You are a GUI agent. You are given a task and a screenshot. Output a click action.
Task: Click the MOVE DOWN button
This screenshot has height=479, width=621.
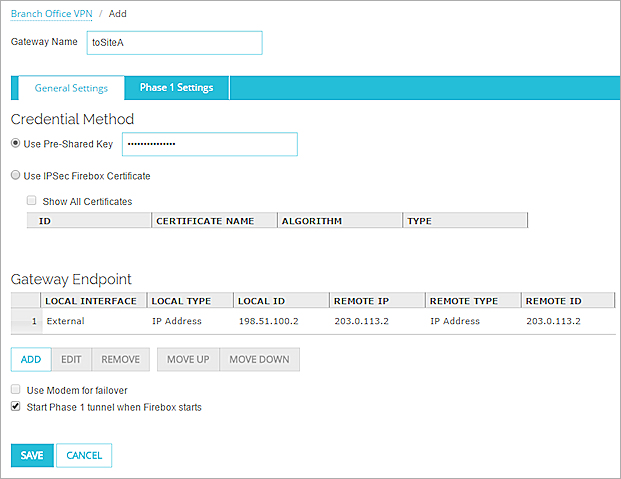[259, 359]
